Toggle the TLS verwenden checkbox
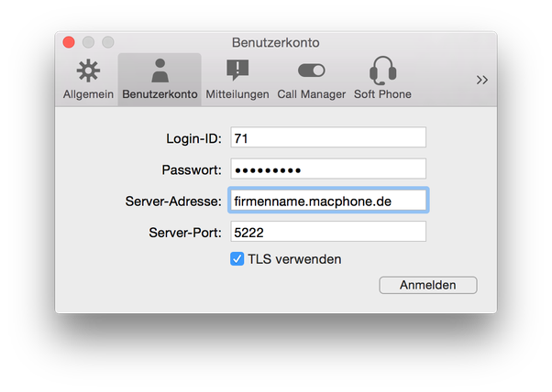 click(x=237, y=259)
